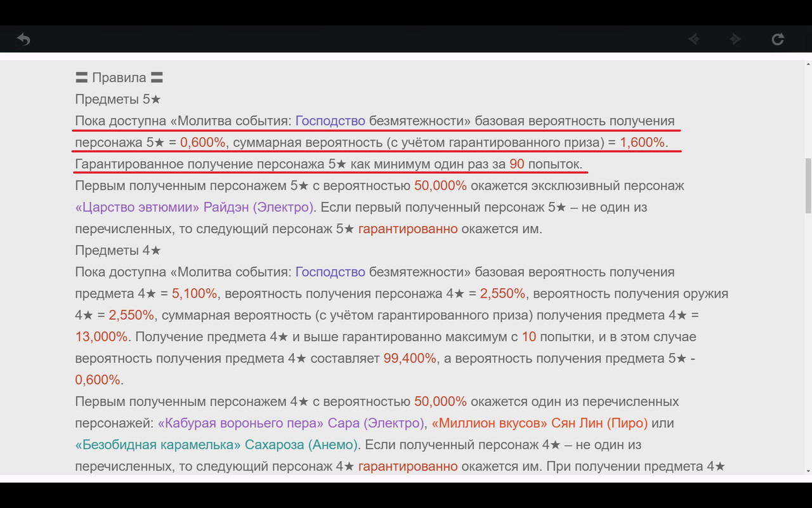Viewport: 812px width, 508px height.
Task: Click the "50,000%" value in the 5★ section
Action: (440, 185)
